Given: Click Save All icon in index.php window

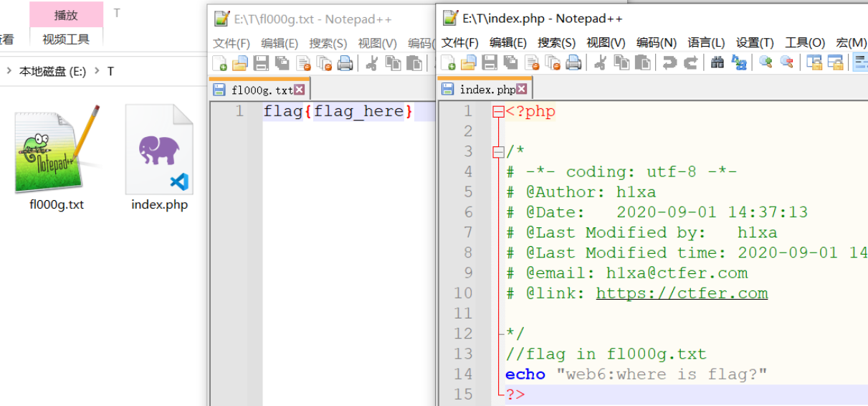Looking at the screenshot, I should click(x=510, y=63).
